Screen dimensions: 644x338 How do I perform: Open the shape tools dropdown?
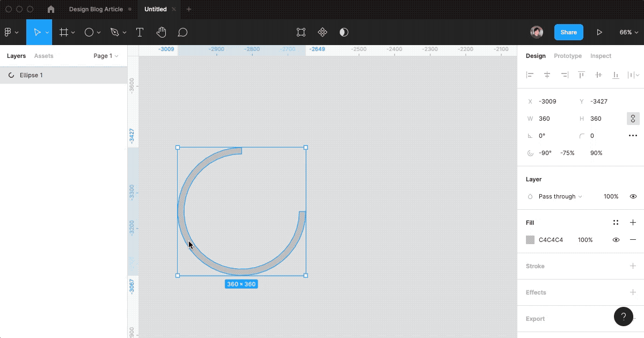point(98,32)
